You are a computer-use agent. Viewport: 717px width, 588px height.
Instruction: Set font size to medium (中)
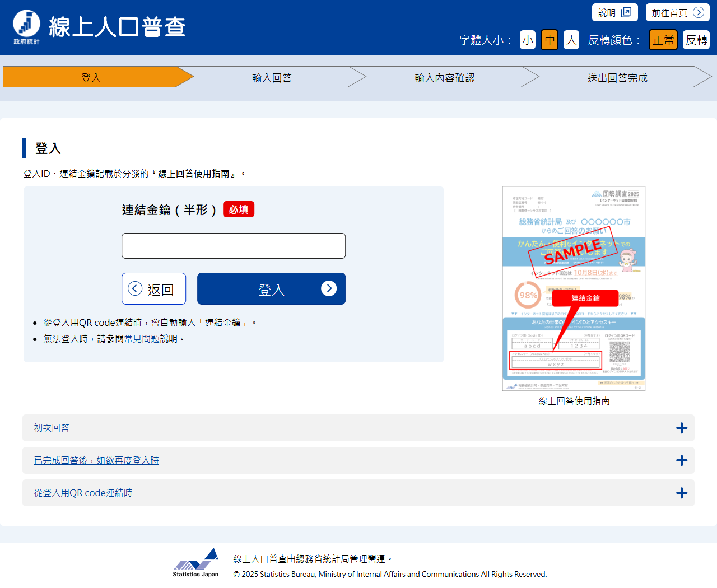(x=549, y=40)
